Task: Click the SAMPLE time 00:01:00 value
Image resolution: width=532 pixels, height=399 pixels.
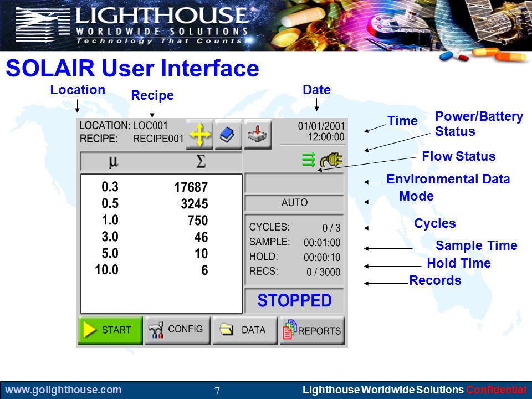Action: pos(322,243)
